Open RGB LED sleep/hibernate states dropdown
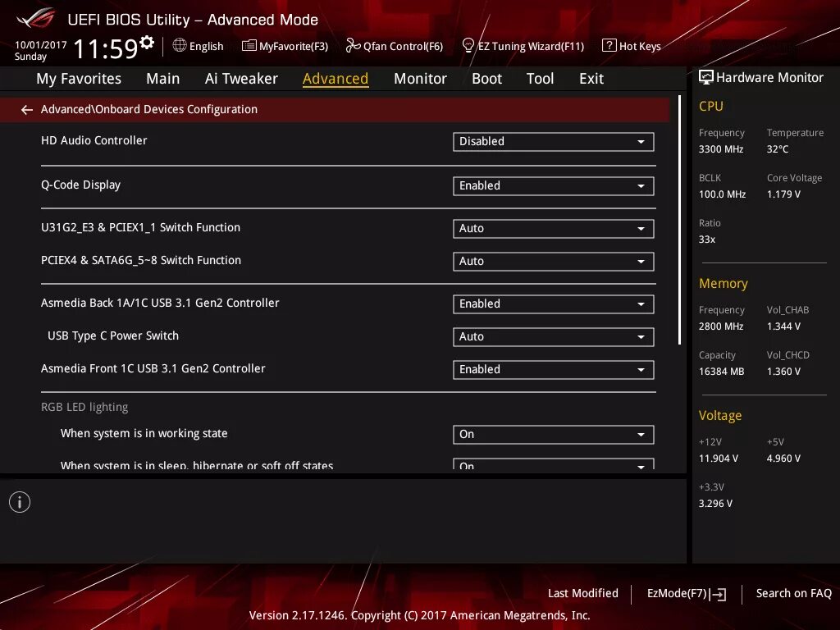Screen dimensions: 840x630 coord(554,464)
